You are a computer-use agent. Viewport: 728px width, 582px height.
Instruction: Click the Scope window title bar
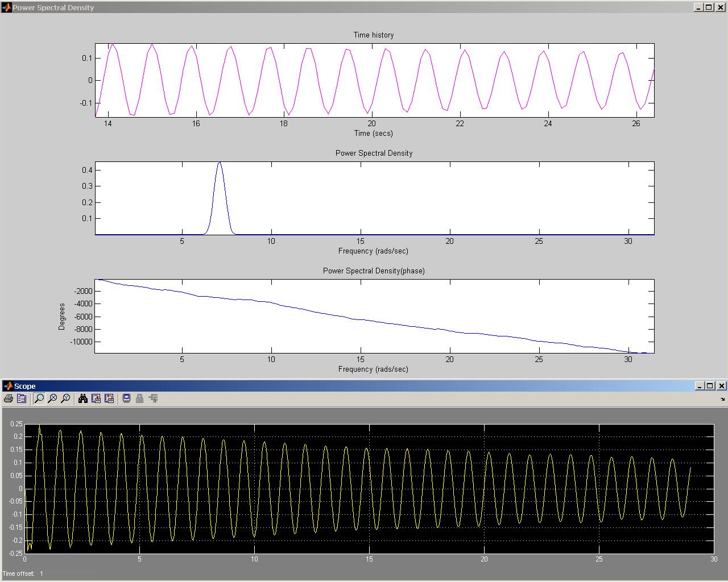pyautogui.click(x=341, y=386)
